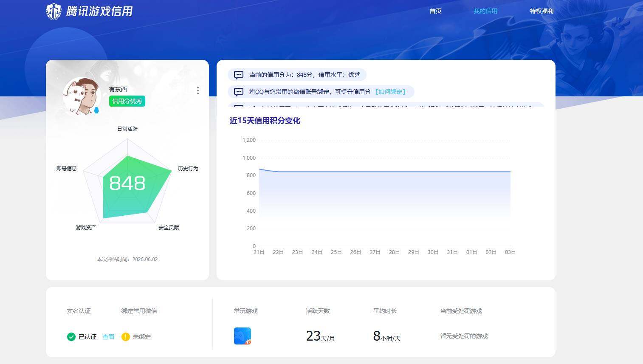This screenshot has width=643, height=364.
Task: Click the 已认证 status text
Action: pyautogui.click(x=87, y=337)
